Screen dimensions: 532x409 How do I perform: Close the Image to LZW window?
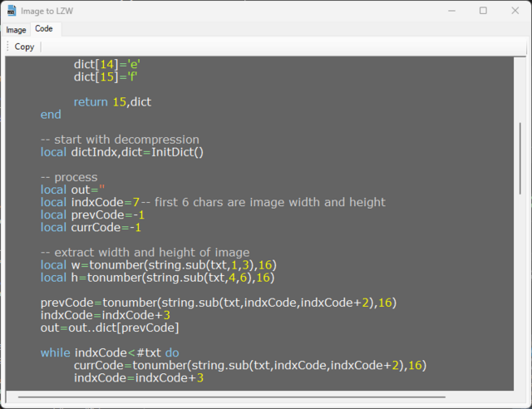[x=515, y=11]
